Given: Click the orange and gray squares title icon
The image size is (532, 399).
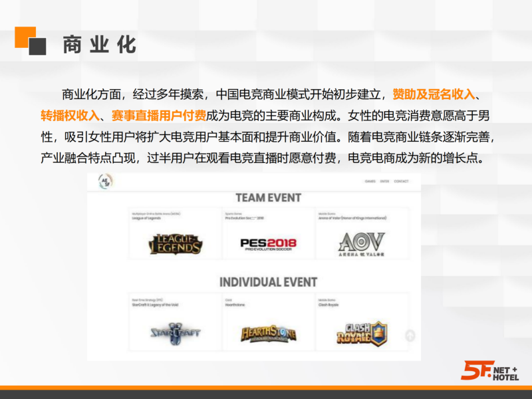Looking at the screenshot, I should [31, 41].
